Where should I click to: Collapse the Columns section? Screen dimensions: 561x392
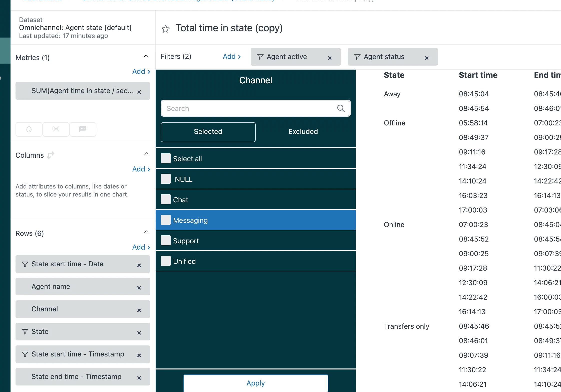(x=146, y=154)
